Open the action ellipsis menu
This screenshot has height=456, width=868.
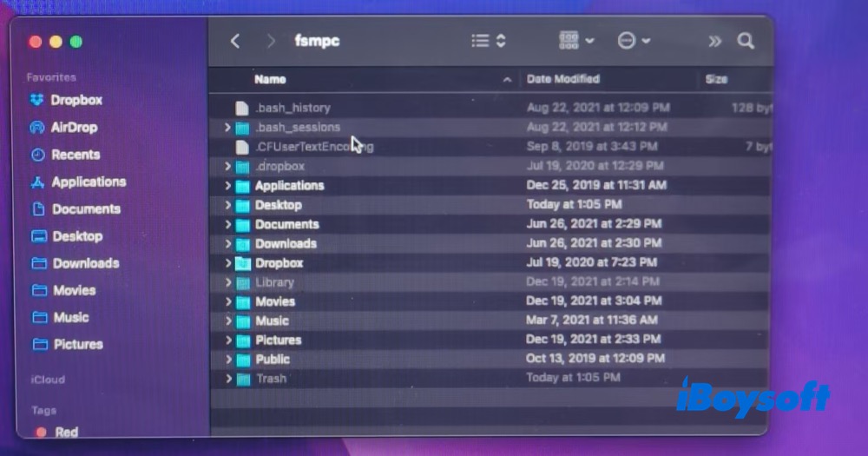(x=634, y=41)
